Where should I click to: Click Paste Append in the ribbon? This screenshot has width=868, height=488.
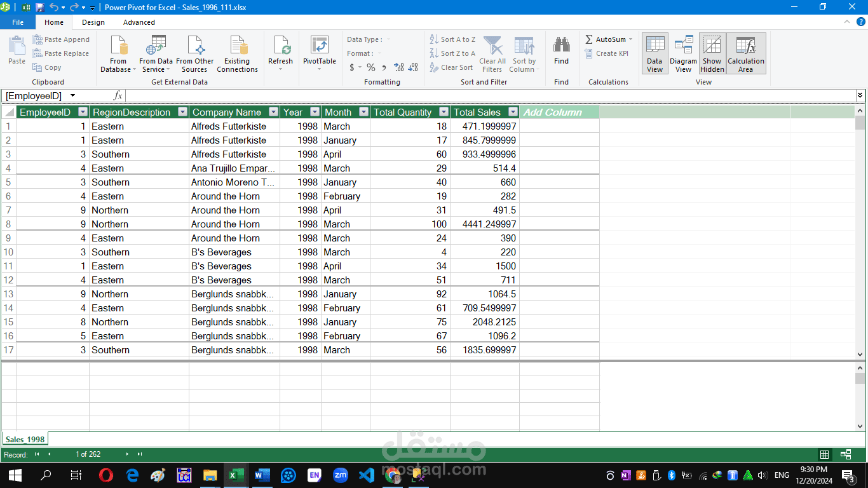61,39
